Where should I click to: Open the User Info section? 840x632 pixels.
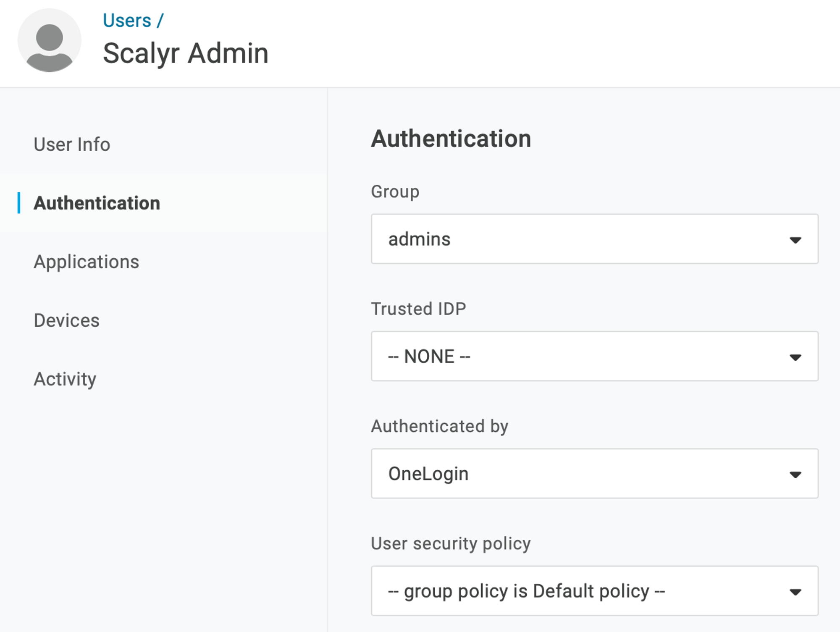point(72,144)
